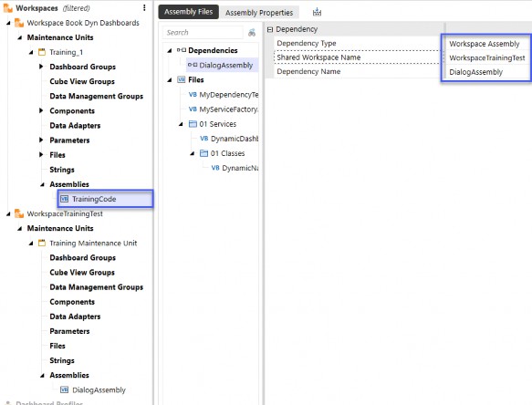Expand the Dashboard Groups node under Training_1
Screen dimensions: 532x405
tap(41, 67)
